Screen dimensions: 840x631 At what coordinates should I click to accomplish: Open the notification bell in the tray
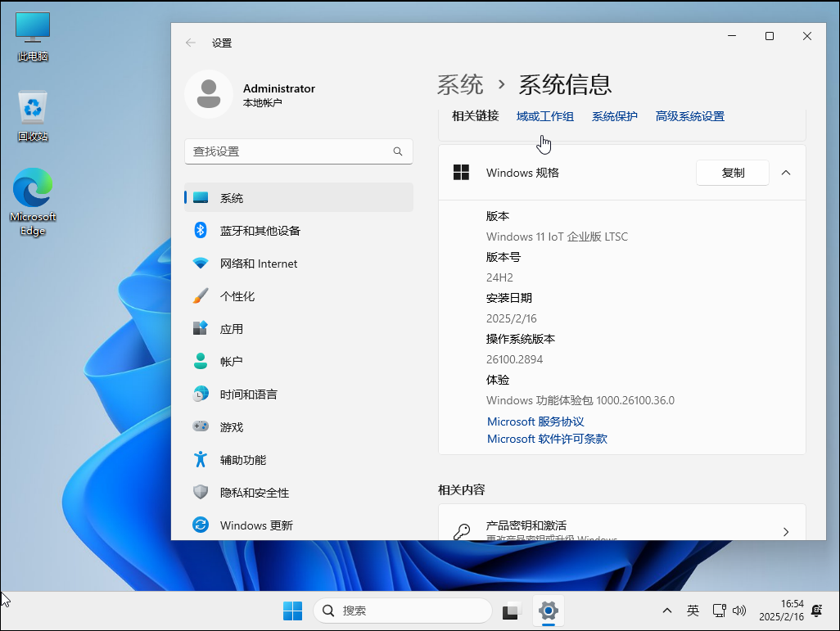click(x=817, y=611)
